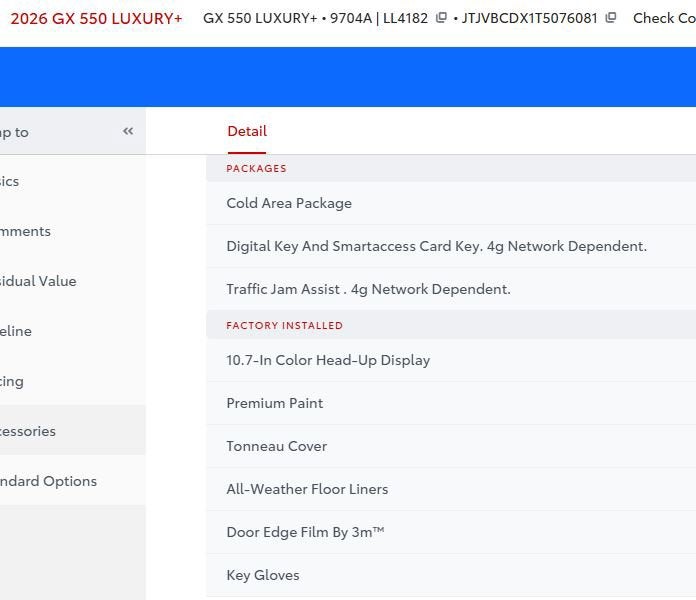Copy the stock number LL4182
This screenshot has height=600, width=696.
[441, 18]
